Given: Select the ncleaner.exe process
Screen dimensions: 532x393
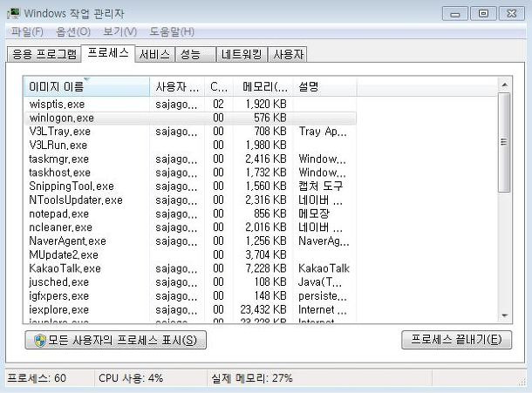Looking at the screenshot, I should point(190,227).
